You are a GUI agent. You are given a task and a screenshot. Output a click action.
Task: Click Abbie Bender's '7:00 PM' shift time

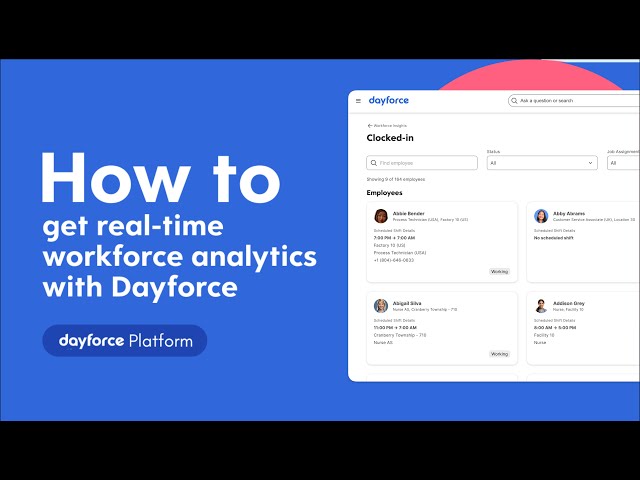(x=383, y=238)
